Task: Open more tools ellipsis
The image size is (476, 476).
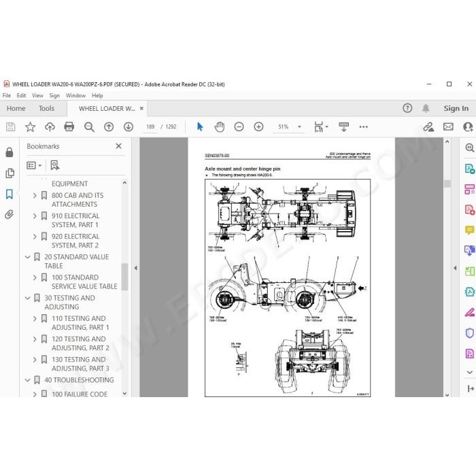Action: (363, 126)
